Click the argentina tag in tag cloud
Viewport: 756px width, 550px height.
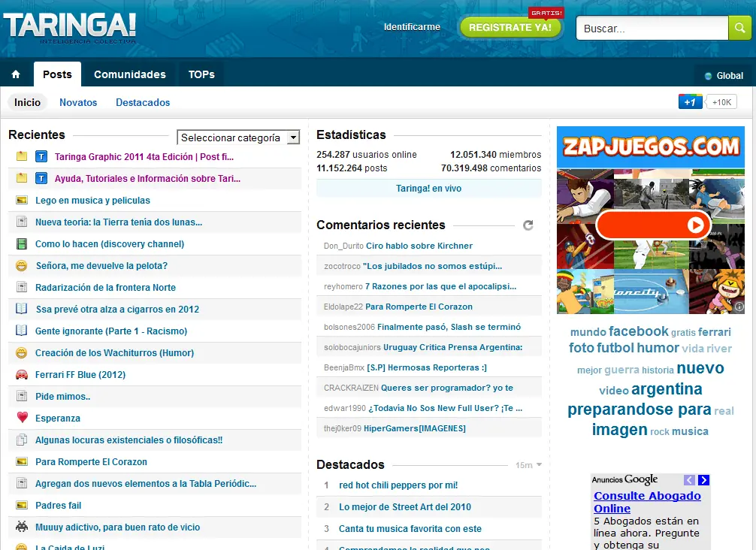[667, 388]
